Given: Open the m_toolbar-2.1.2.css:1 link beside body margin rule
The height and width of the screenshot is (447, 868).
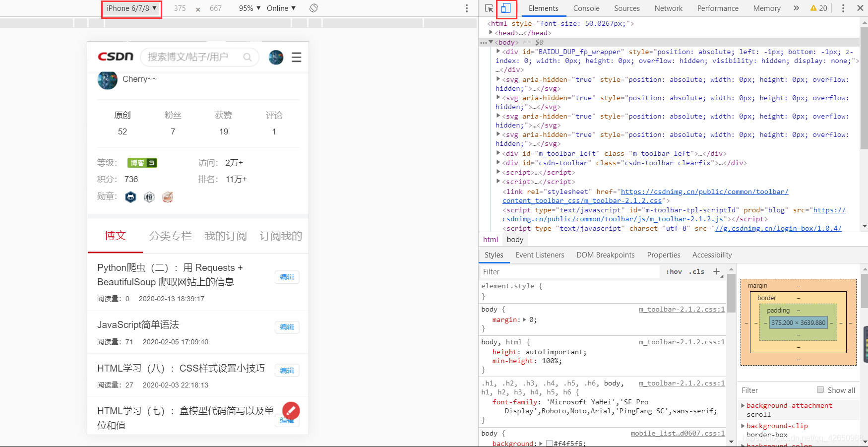Looking at the screenshot, I should 682,309.
